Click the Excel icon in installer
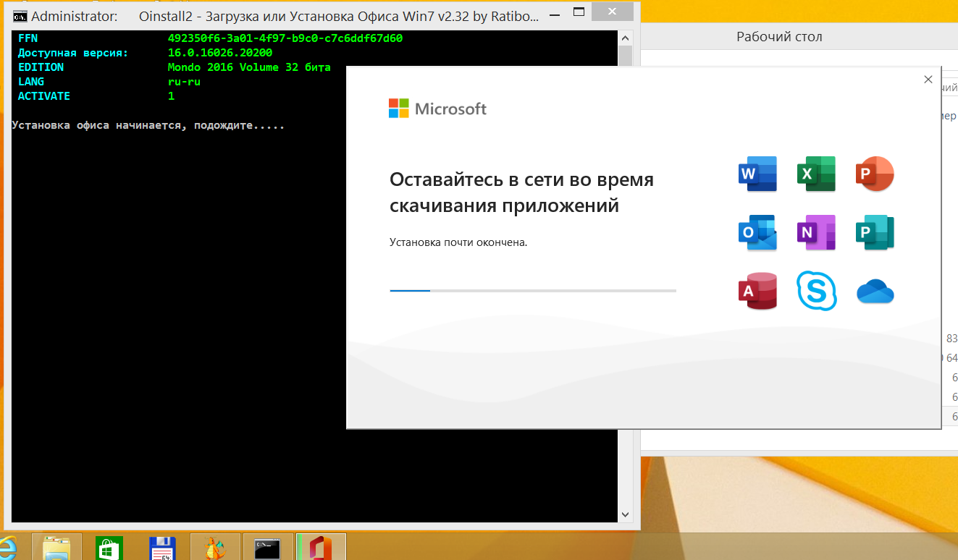 (x=816, y=174)
